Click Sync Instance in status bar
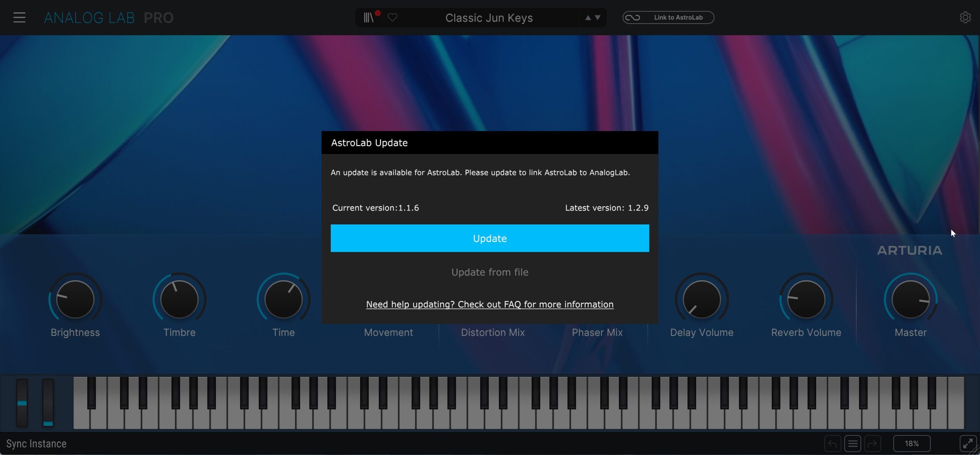This screenshot has width=980, height=455. 36,444
